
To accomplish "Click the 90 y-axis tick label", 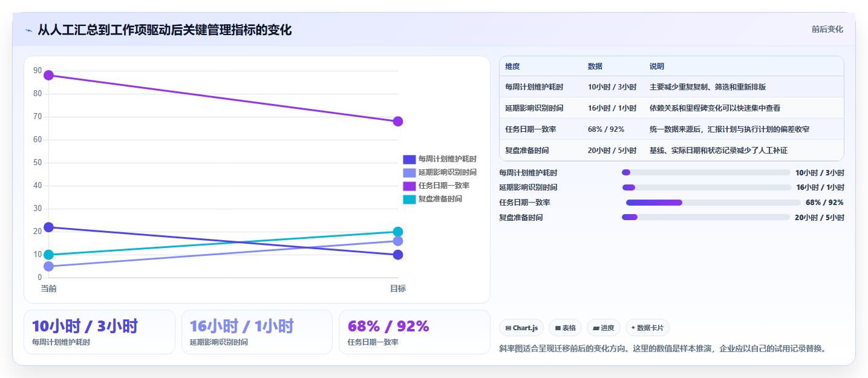I will click(38, 71).
